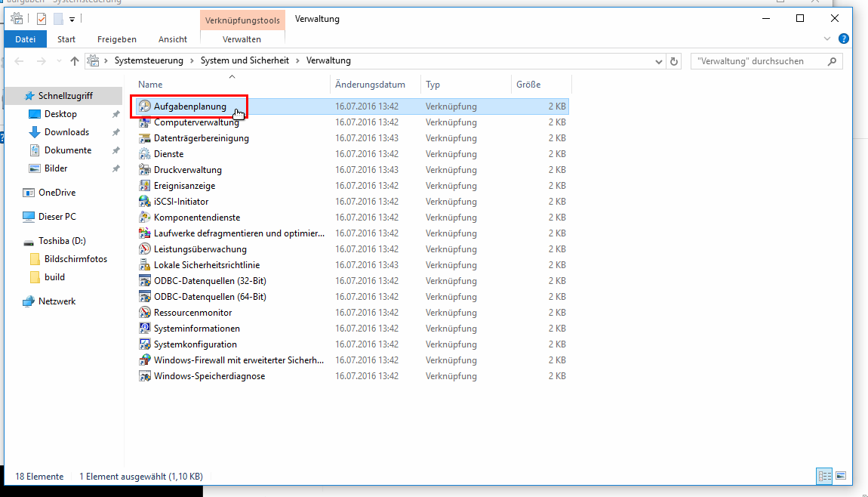
Task: Click the new folder icon in title bar
Action: click(58, 19)
